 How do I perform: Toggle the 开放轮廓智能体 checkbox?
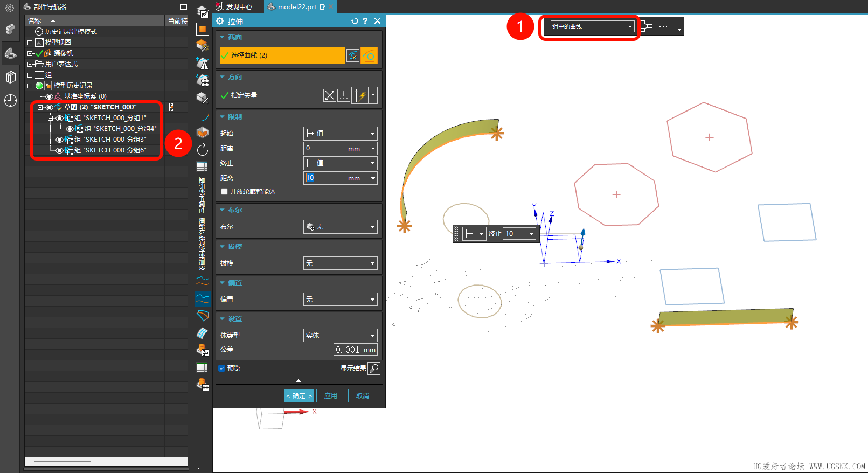coord(224,192)
